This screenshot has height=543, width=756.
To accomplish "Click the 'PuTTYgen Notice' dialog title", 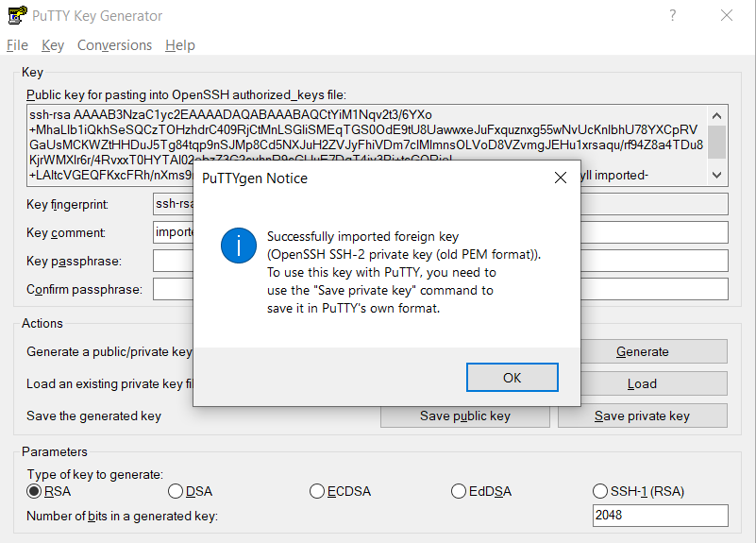I will pyautogui.click(x=255, y=178).
